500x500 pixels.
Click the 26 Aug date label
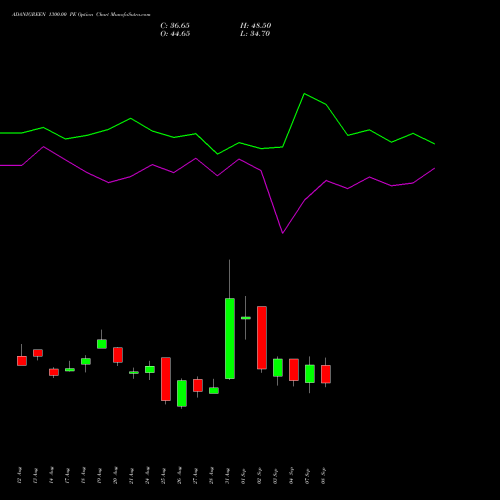click(x=179, y=475)
